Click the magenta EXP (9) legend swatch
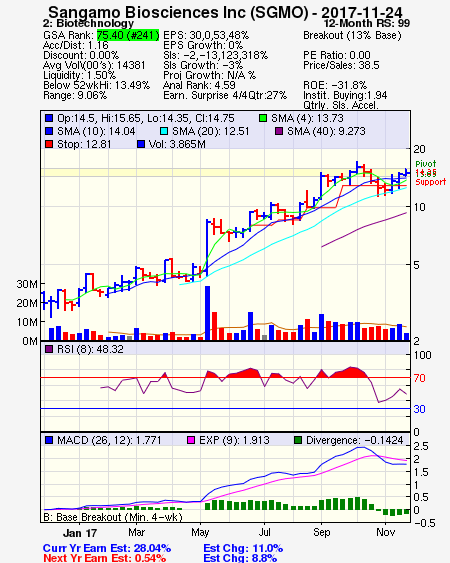Image resolution: width=450 pixels, height=563 pixels. [x=191, y=440]
